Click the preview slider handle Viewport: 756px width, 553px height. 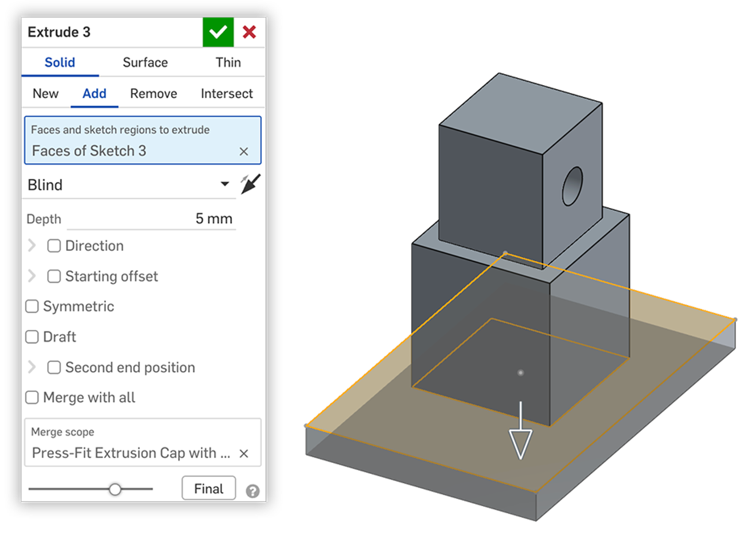115,489
